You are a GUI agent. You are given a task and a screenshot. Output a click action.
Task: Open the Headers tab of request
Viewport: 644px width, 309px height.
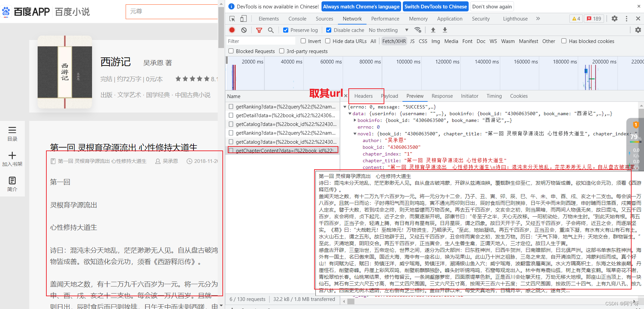pyautogui.click(x=363, y=96)
